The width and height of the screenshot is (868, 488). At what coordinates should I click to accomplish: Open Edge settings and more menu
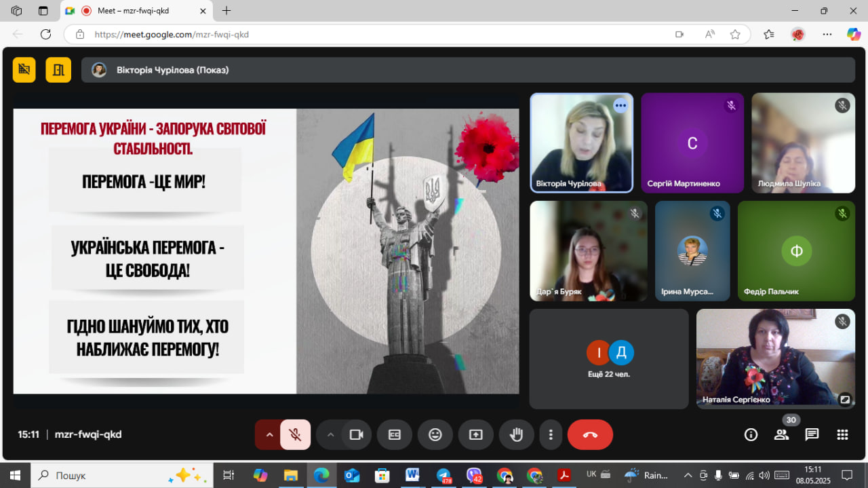(827, 34)
